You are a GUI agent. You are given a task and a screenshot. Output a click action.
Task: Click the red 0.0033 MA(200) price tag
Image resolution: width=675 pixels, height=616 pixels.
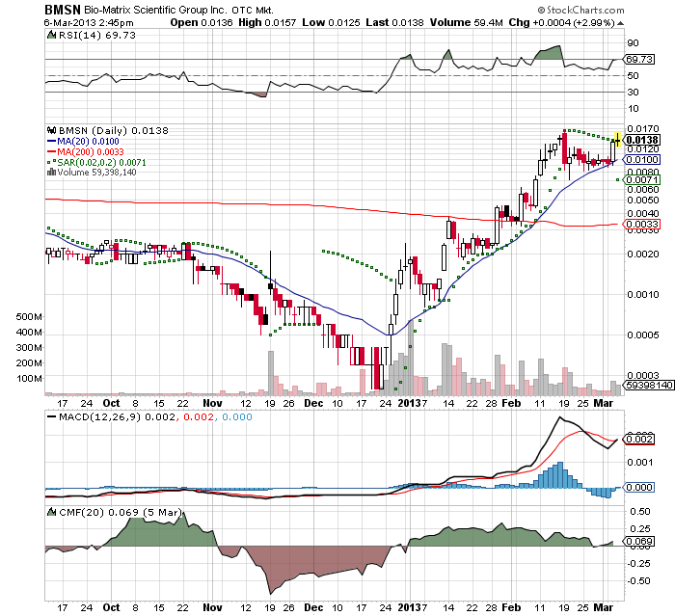click(642, 225)
